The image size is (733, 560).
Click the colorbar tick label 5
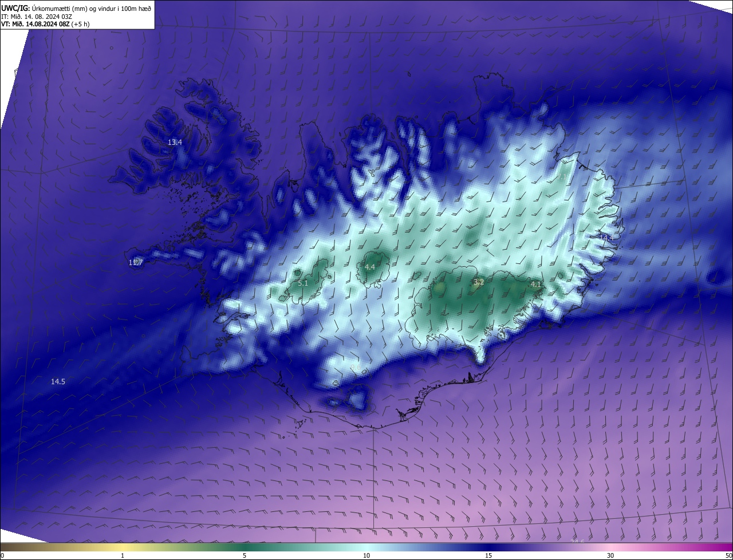coord(245,555)
